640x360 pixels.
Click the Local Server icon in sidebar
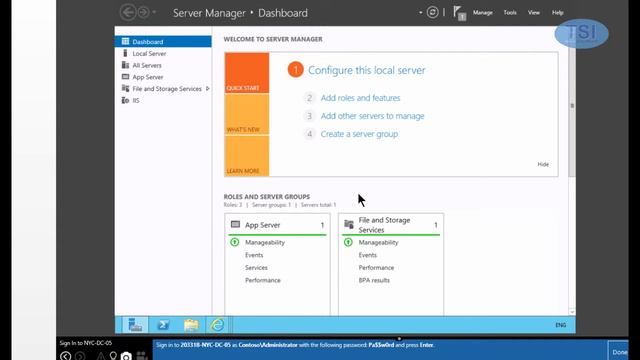(x=125, y=53)
